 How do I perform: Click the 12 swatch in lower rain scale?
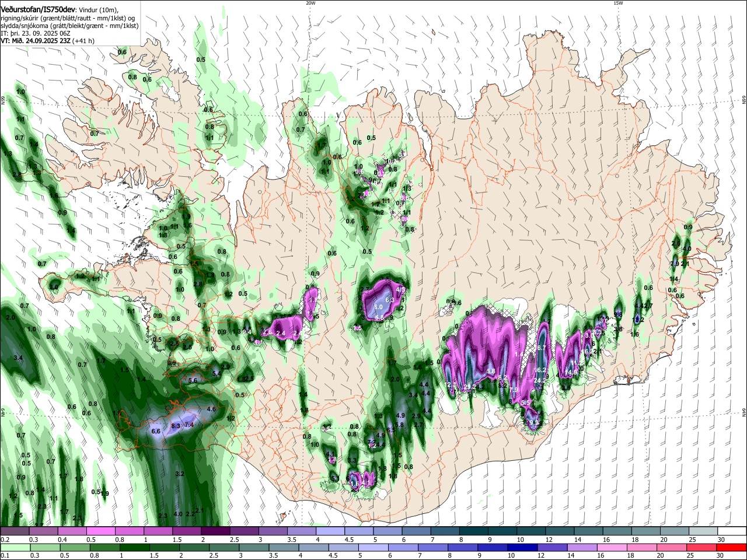(552, 547)
